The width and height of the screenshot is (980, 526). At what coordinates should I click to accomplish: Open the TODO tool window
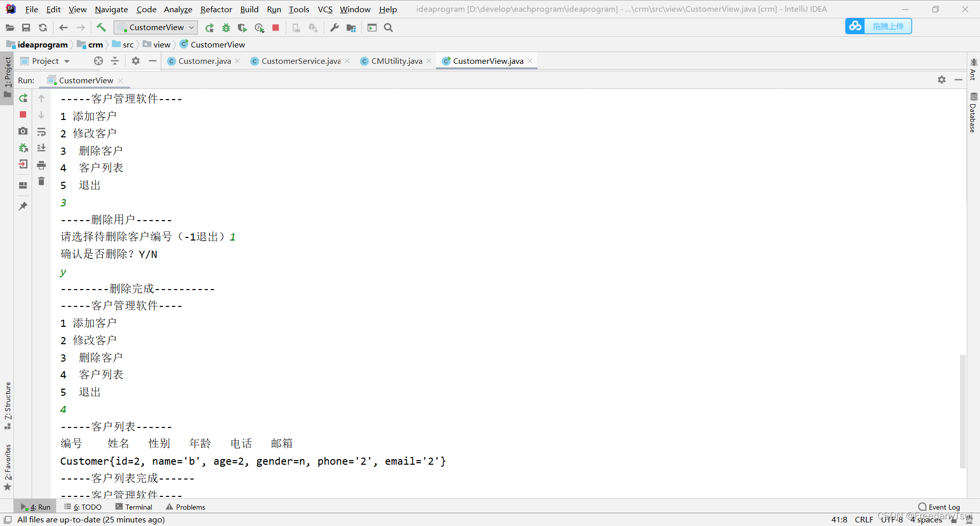click(83, 507)
